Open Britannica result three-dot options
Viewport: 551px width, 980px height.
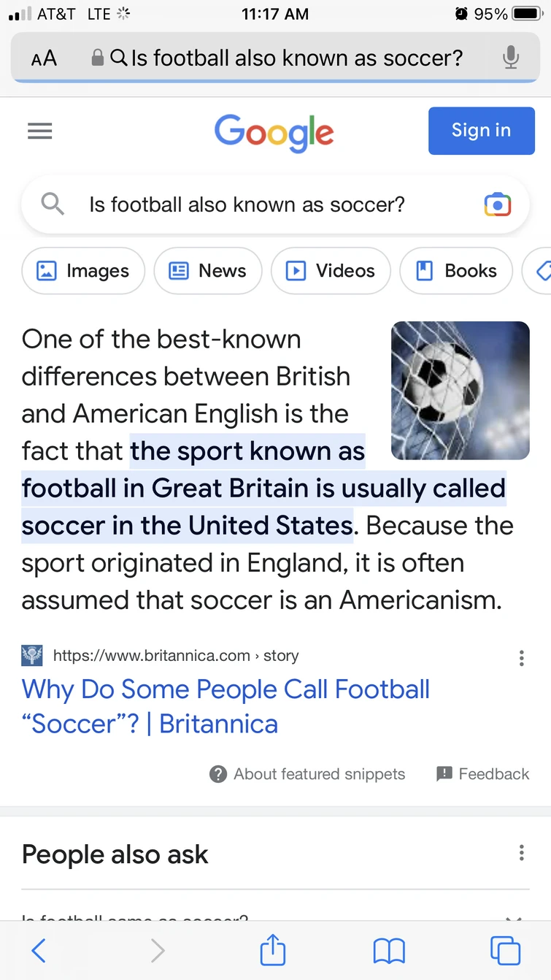click(x=521, y=658)
